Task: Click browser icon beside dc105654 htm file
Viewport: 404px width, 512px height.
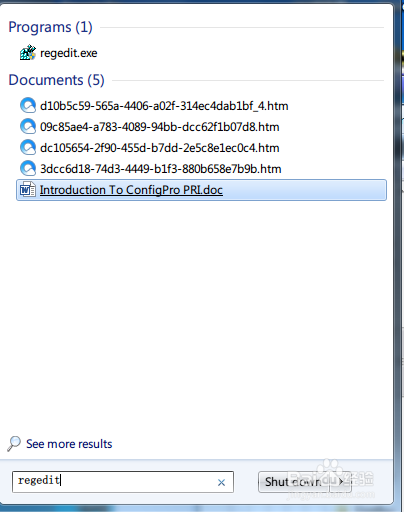Action: [x=28, y=148]
